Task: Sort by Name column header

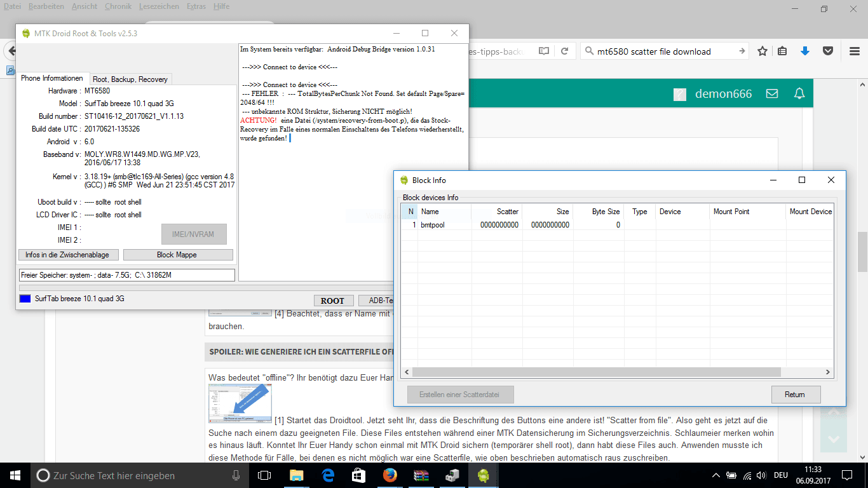Action: [x=445, y=212]
